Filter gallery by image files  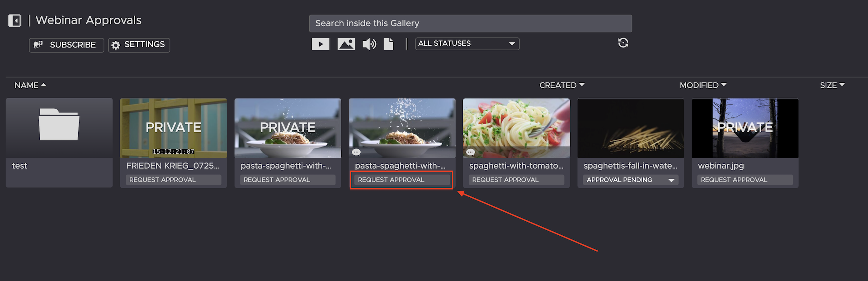click(346, 44)
